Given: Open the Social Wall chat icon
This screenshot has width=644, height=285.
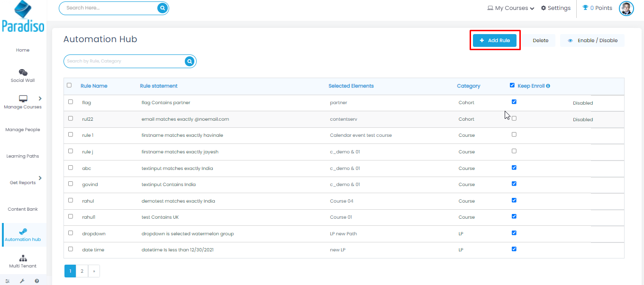Looking at the screenshot, I should point(23,72).
